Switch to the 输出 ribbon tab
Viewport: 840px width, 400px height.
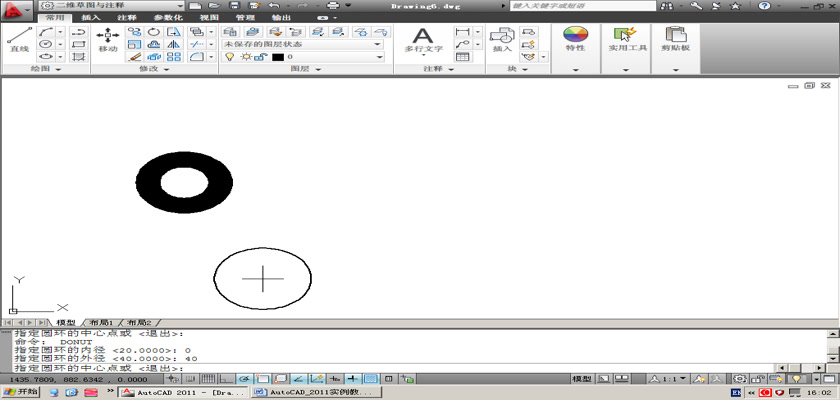(x=281, y=18)
